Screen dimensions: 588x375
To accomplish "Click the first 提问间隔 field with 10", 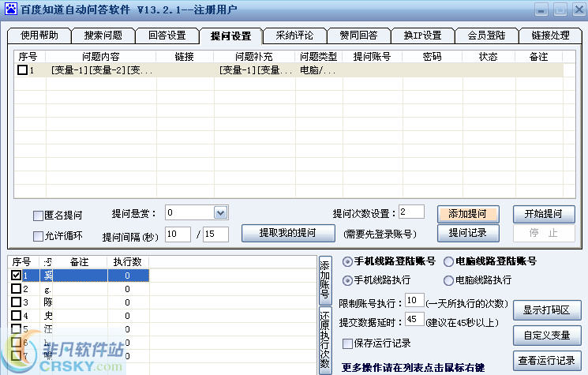I will coord(178,234).
